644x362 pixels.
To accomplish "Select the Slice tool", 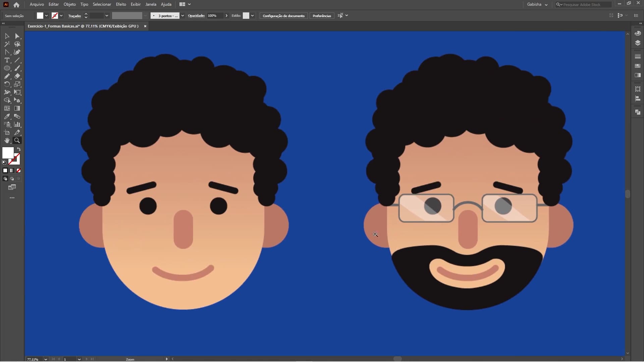I will 17,132.
